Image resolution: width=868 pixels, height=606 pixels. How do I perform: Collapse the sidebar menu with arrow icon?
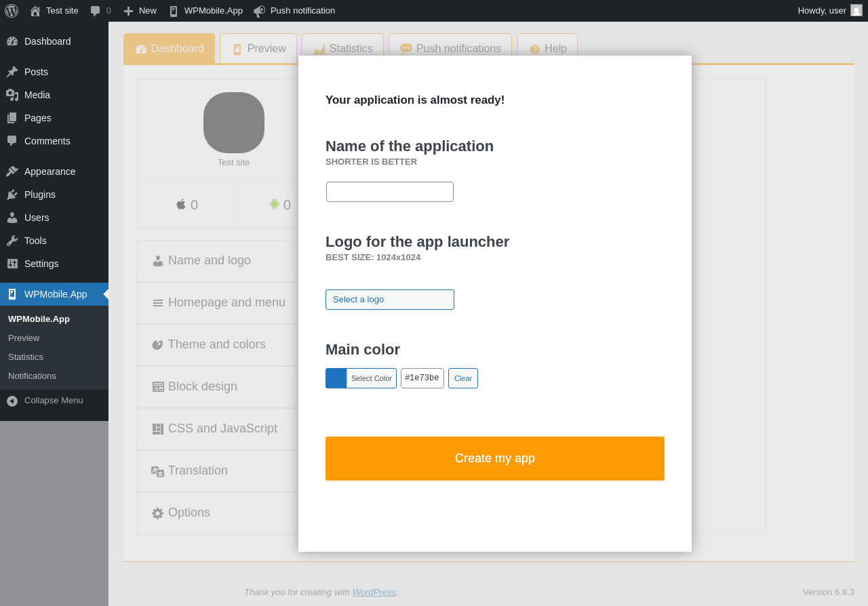12,401
